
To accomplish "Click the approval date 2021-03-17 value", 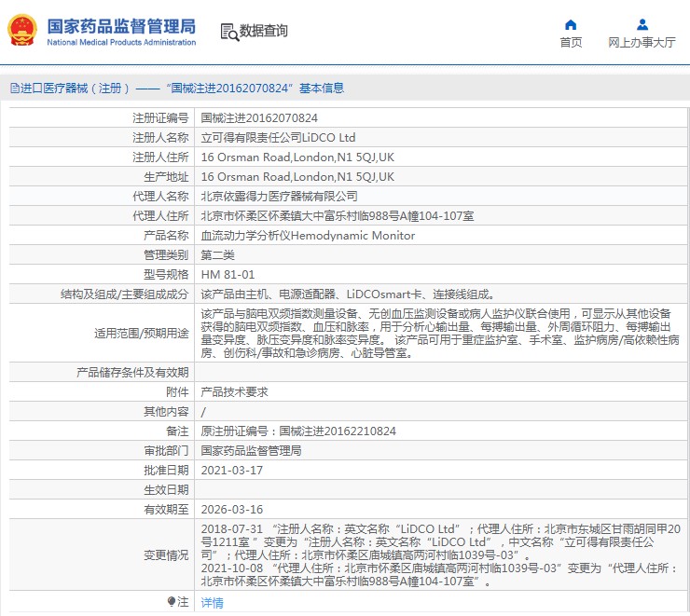I will tap(232, 470).
